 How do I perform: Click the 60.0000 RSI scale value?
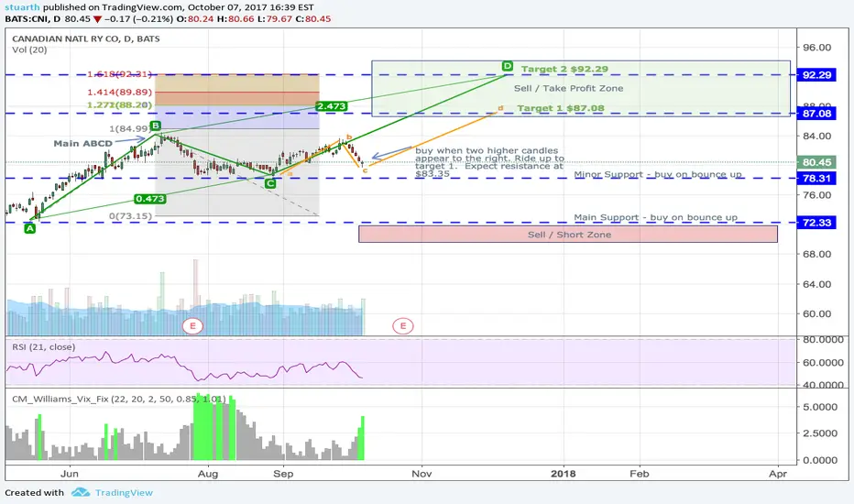coord(824,362)
